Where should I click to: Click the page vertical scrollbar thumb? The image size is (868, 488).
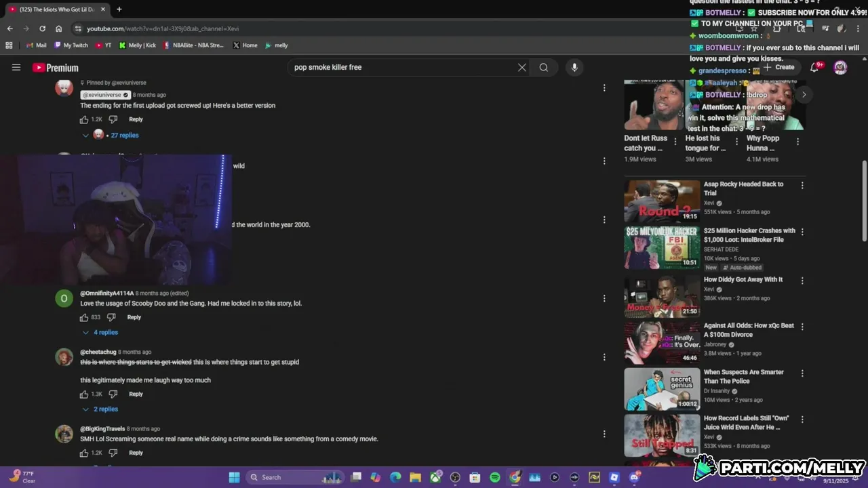864,201
